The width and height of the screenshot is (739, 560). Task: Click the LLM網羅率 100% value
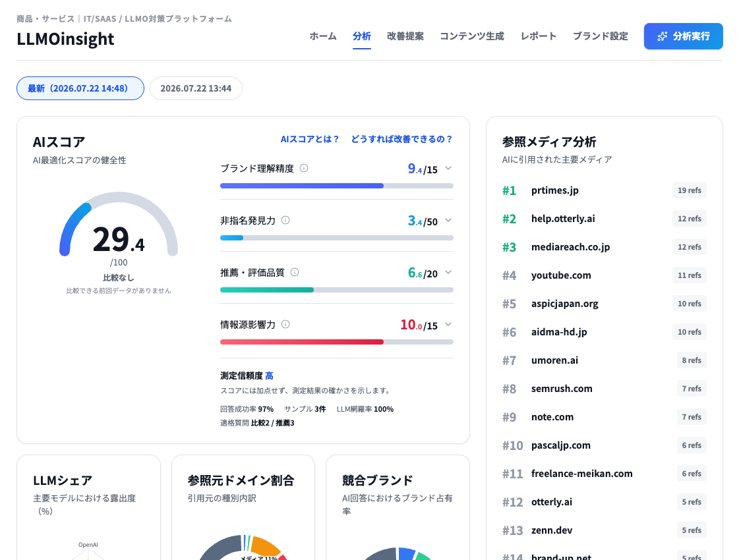(365, 409)
